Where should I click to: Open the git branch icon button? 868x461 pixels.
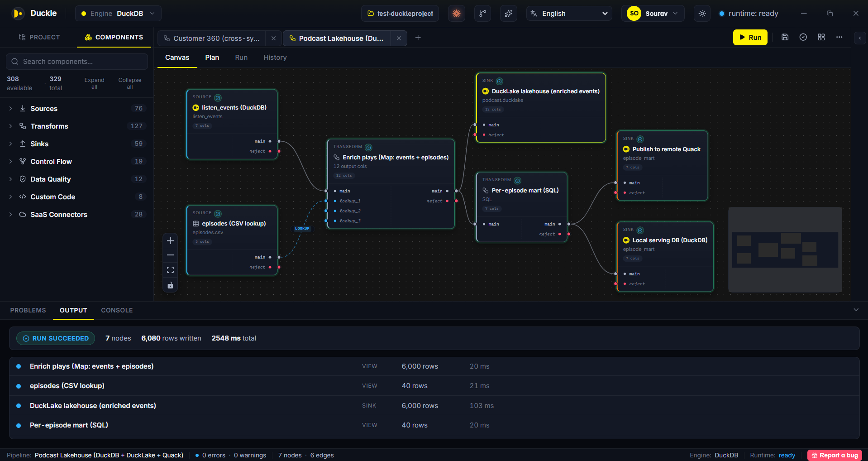483,14
